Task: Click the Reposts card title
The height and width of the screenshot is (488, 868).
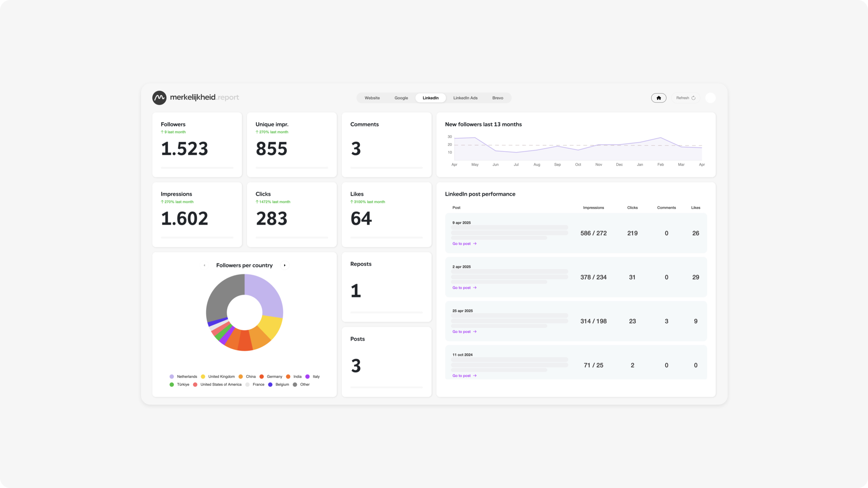Action: coord(361,264)
